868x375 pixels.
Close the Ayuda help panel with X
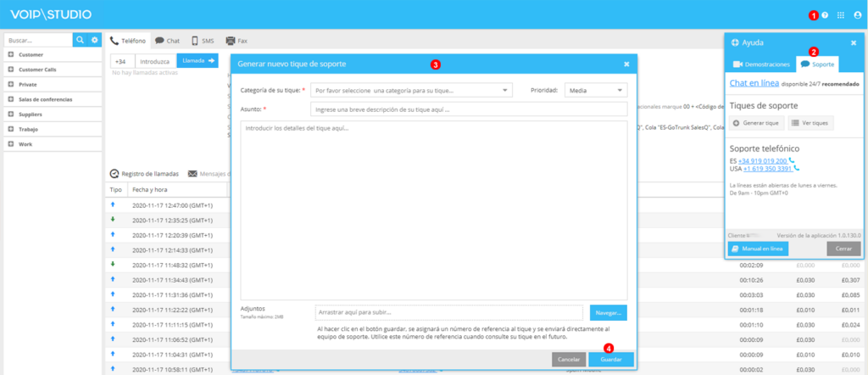(853, 42)
